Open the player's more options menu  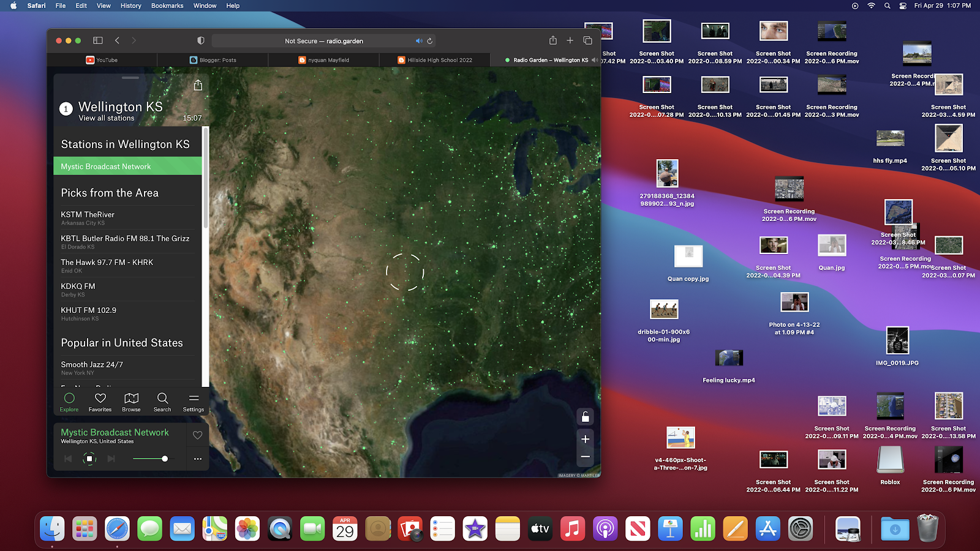(197, 459)
